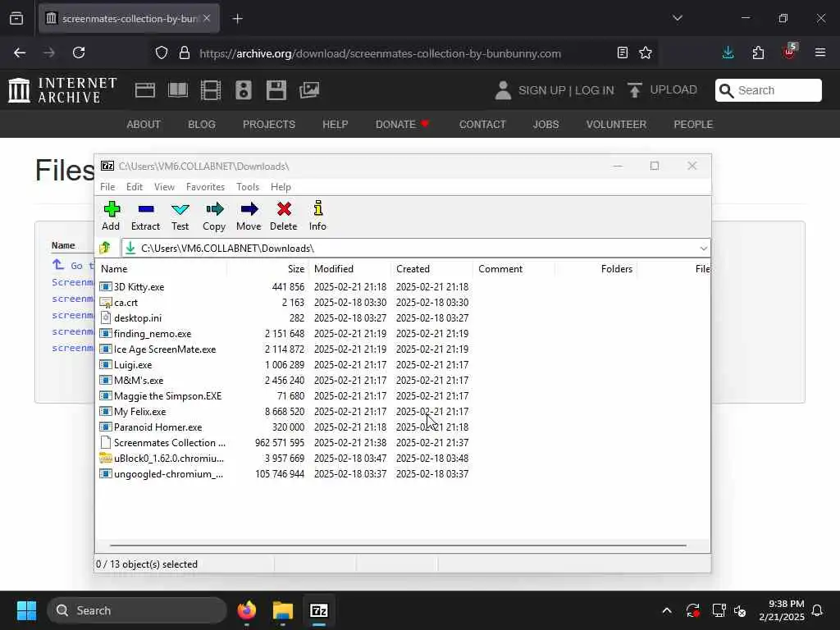840x630 pixels.
Task: Open the Internet Archive video film icon
Action: (211, 90)
